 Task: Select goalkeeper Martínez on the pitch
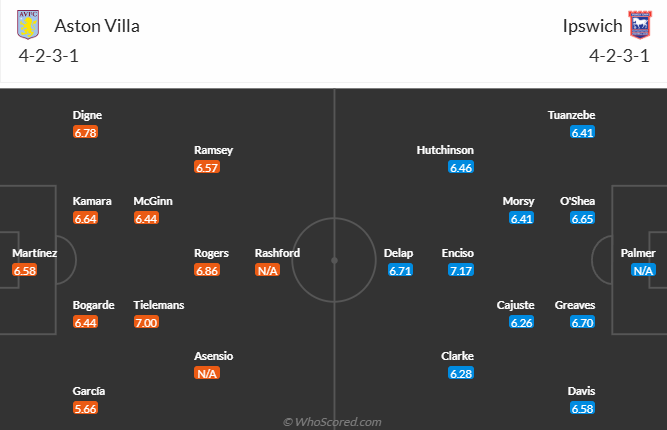pos(34,254)
